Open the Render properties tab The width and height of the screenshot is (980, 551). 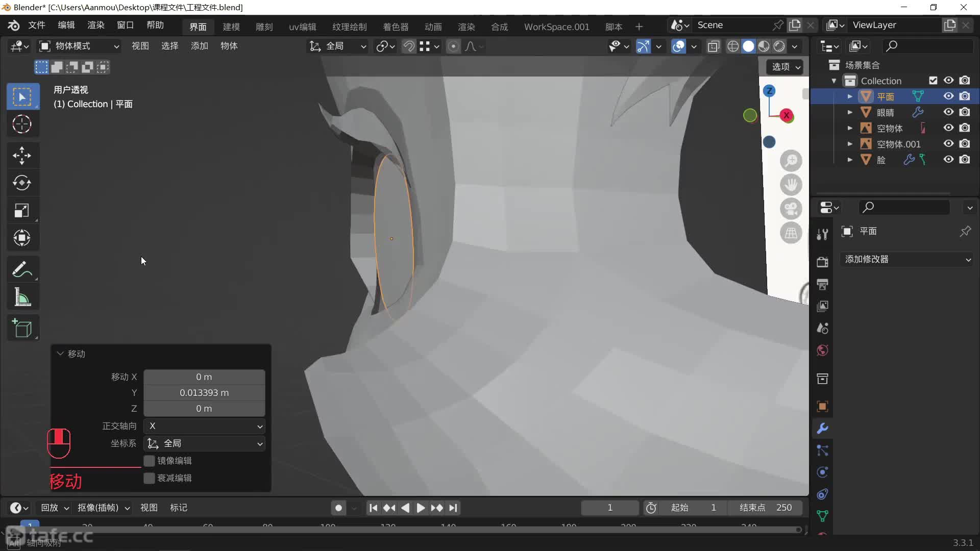coord(822,262)
